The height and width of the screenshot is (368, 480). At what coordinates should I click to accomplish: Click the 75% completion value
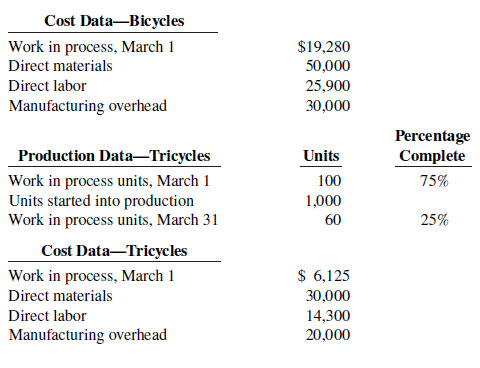[x=434, y=181]
